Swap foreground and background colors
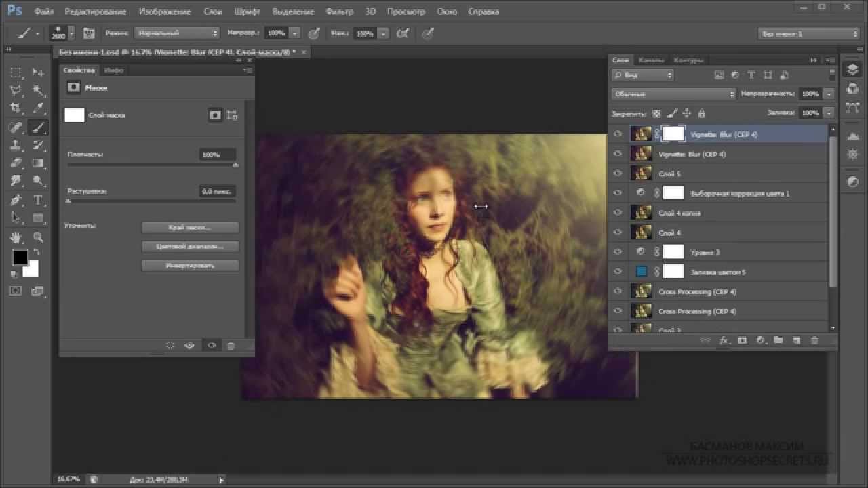This screenshot has height=488, width=868. coord(36,253)
